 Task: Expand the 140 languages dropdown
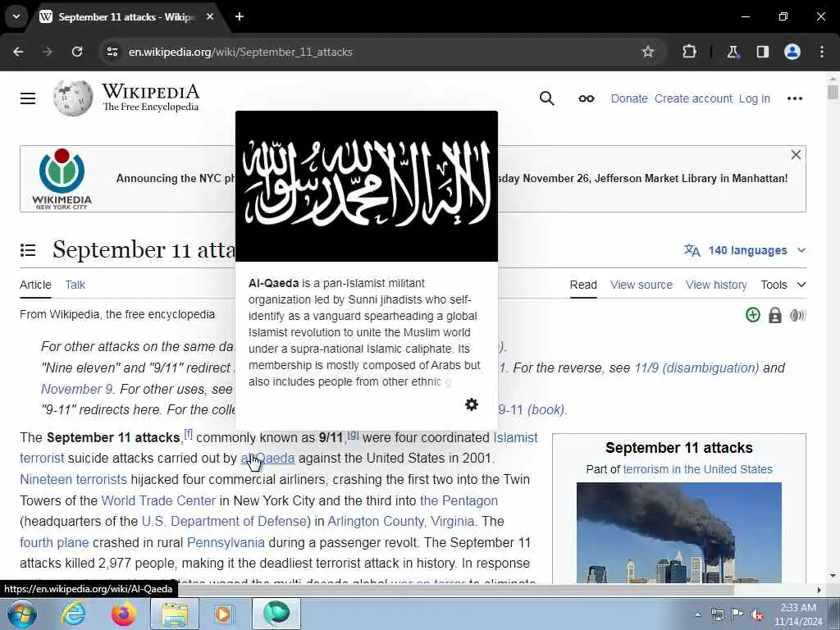[x=745, y=250]
